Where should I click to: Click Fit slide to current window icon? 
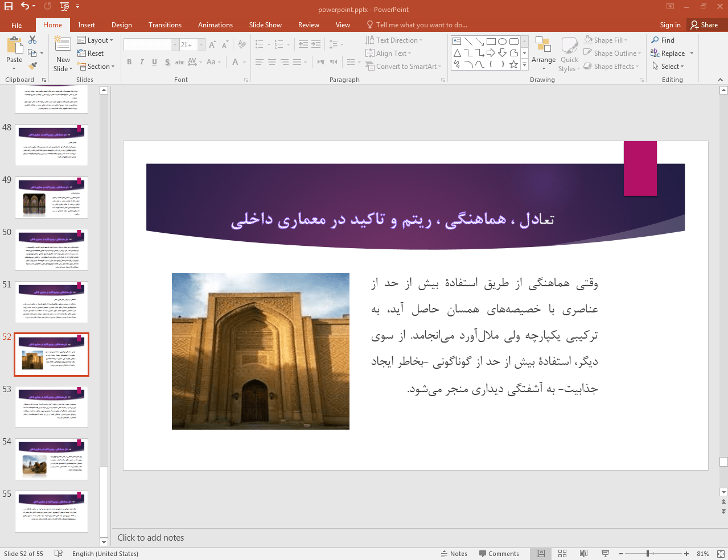[x=720, y=554]
